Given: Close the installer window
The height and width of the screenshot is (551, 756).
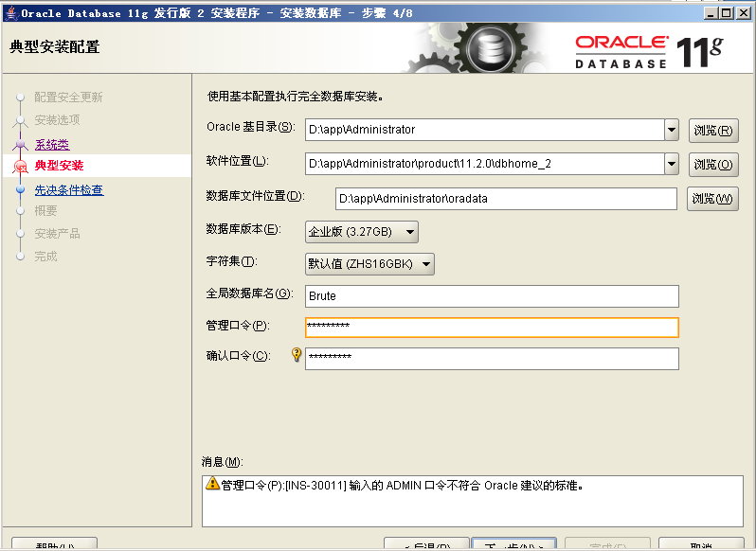Looking at the screenshot, I should pyautogui.click(x=744, y=13).
